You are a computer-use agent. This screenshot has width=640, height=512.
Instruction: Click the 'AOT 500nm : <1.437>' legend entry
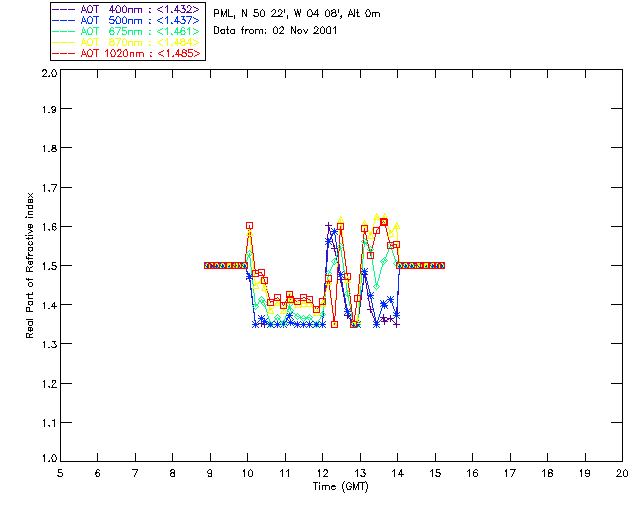point(127,20)
